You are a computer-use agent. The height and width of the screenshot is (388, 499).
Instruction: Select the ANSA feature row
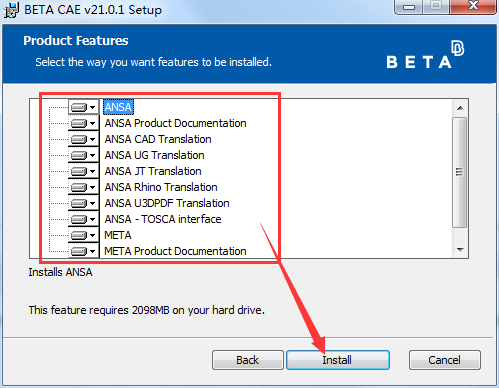tap(118, 107)
